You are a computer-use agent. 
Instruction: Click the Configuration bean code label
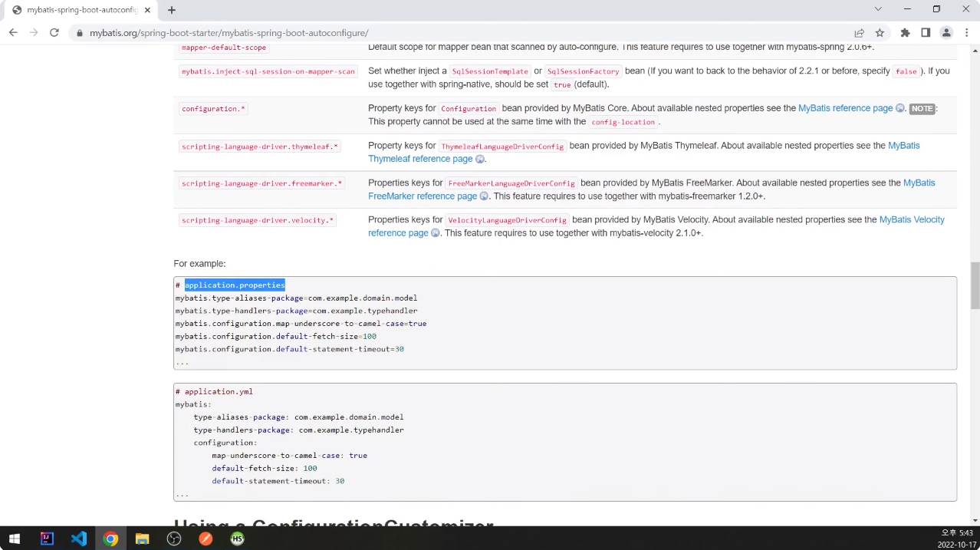[x=469, y=109]
